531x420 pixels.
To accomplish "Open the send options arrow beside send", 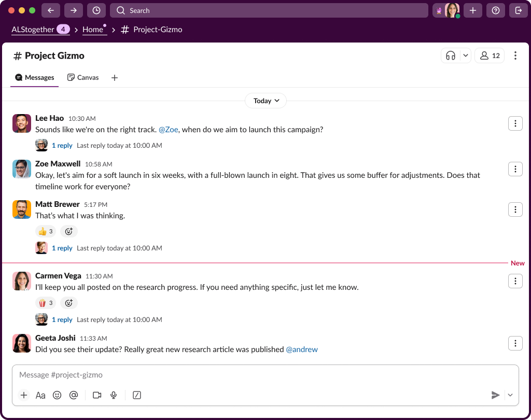I will (510, 395).
